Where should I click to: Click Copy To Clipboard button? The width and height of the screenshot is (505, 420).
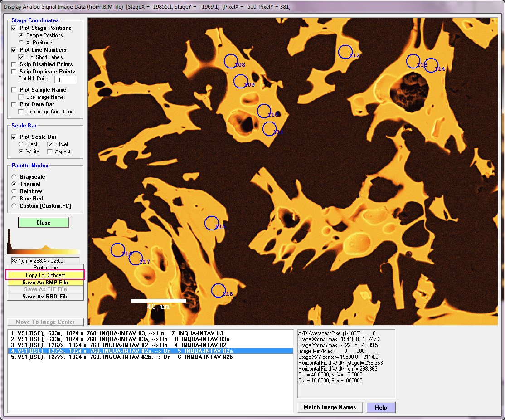(x=45, y=275)
